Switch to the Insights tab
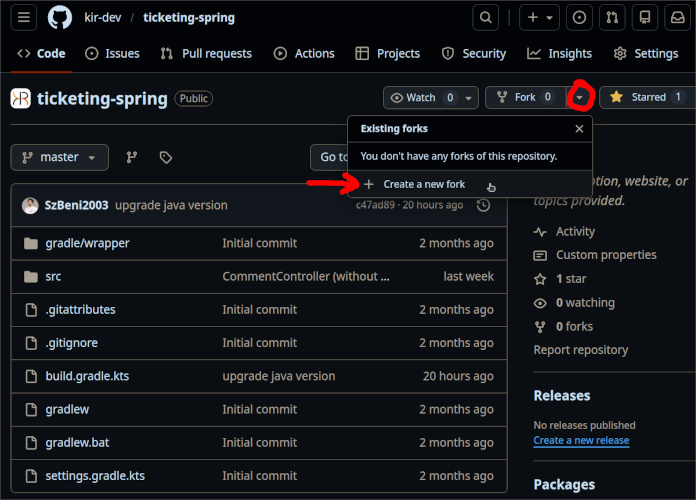 click(560, 53)
